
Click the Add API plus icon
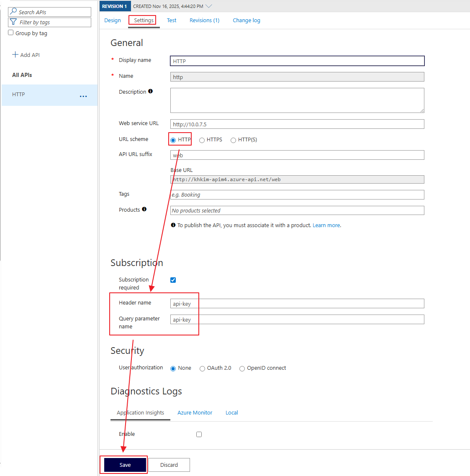(x=15, y=55)
